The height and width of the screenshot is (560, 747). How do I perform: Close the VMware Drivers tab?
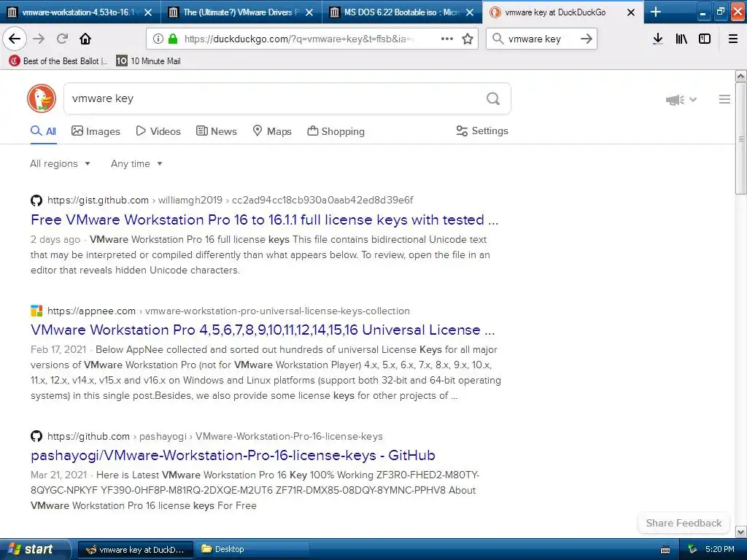309,12
